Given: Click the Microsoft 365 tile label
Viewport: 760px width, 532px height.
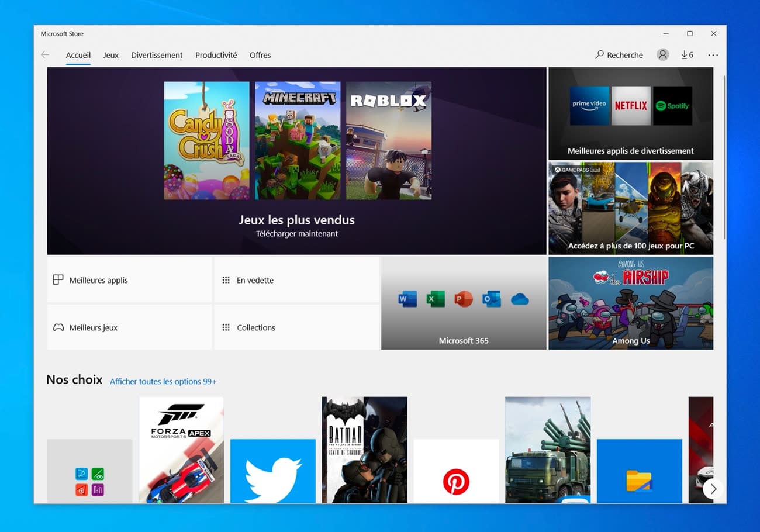Looking at the screenshot, I should tap(464, 341).
